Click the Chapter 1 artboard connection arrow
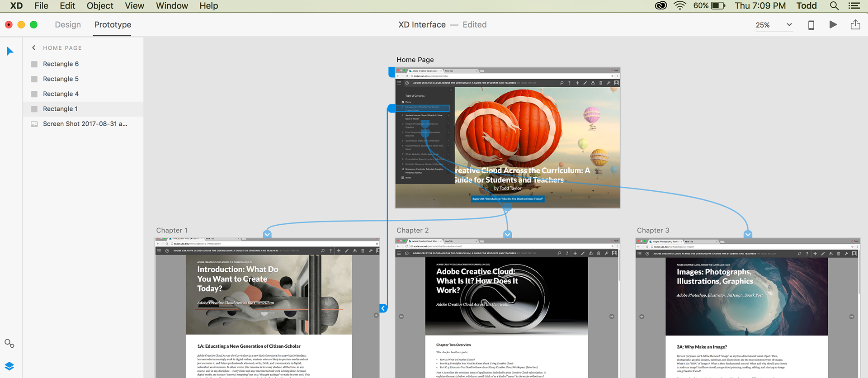This screenshot has width=868, height=378. [x=267, y=234]
